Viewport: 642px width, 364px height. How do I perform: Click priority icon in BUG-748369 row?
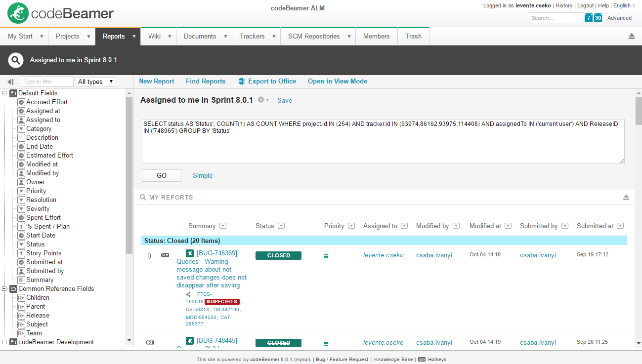tap(326, 256)
